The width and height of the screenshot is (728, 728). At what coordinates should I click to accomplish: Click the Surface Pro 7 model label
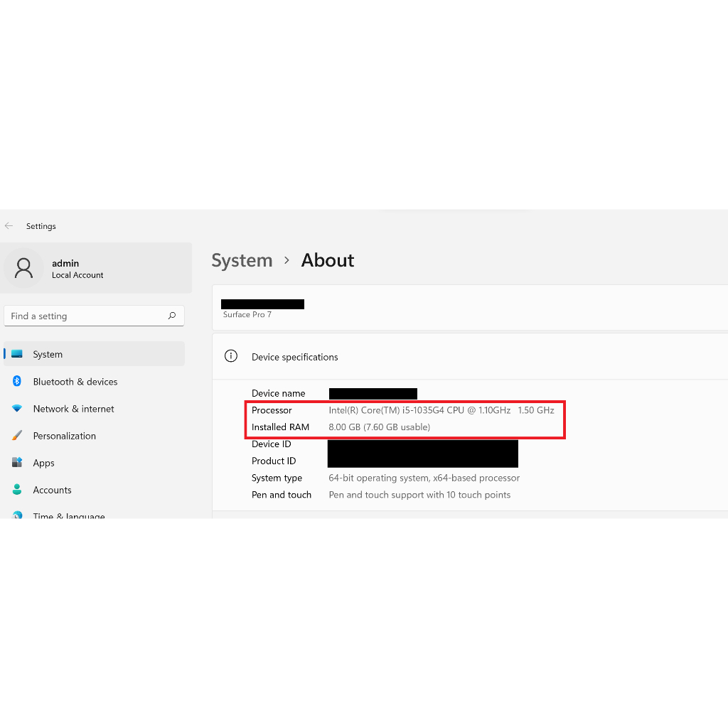coord(247,315)
